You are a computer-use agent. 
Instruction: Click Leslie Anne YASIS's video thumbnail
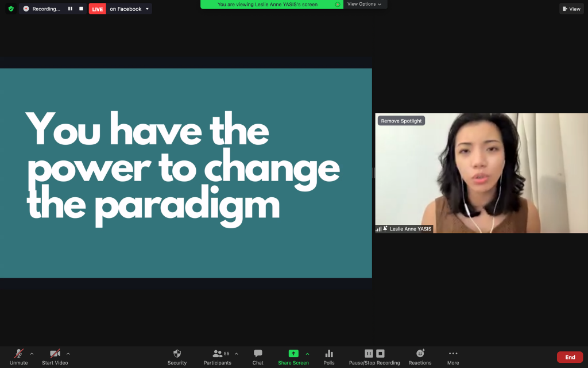482,173
